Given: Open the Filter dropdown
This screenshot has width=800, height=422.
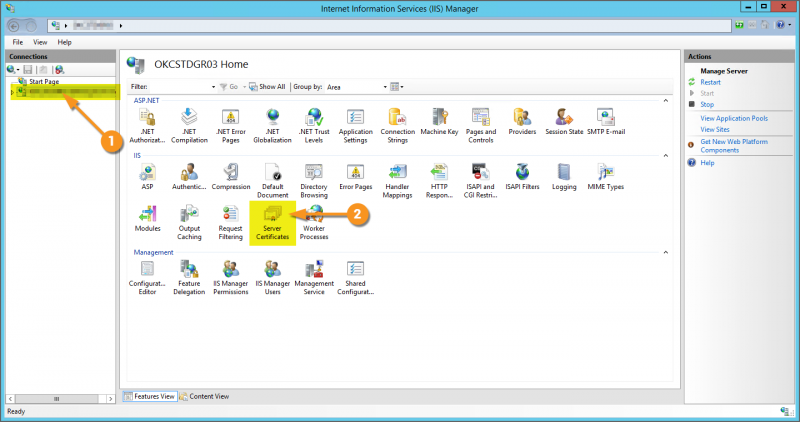Looking at the screenshot, I should [213, 87].
